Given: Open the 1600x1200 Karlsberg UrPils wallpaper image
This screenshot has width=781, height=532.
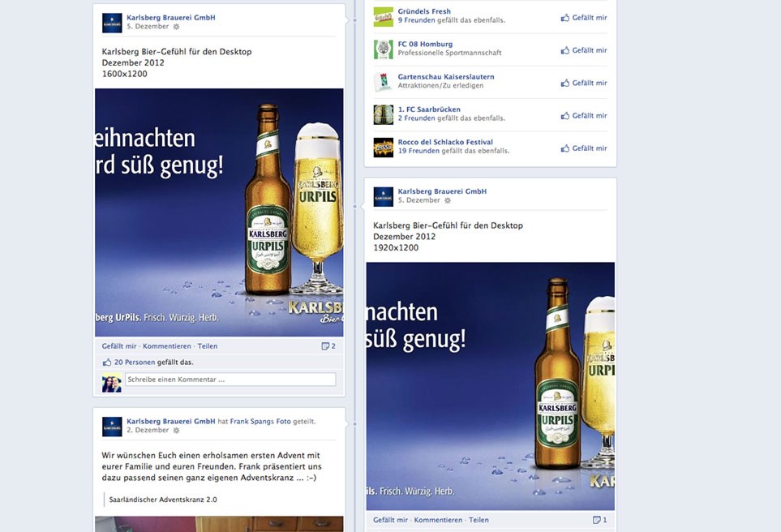Looking at the screenshot, I should click(219, 212).
